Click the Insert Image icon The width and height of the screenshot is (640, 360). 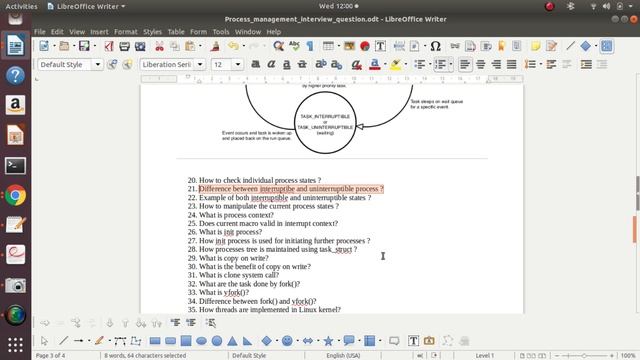click(x=349, y=46)
